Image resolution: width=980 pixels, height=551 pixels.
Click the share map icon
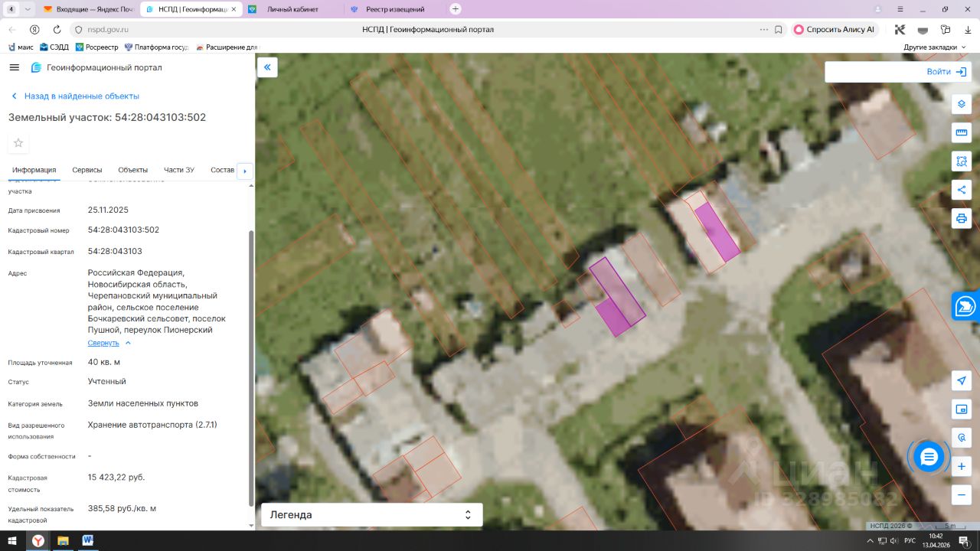pyautogui.click(x=962, y=190)
